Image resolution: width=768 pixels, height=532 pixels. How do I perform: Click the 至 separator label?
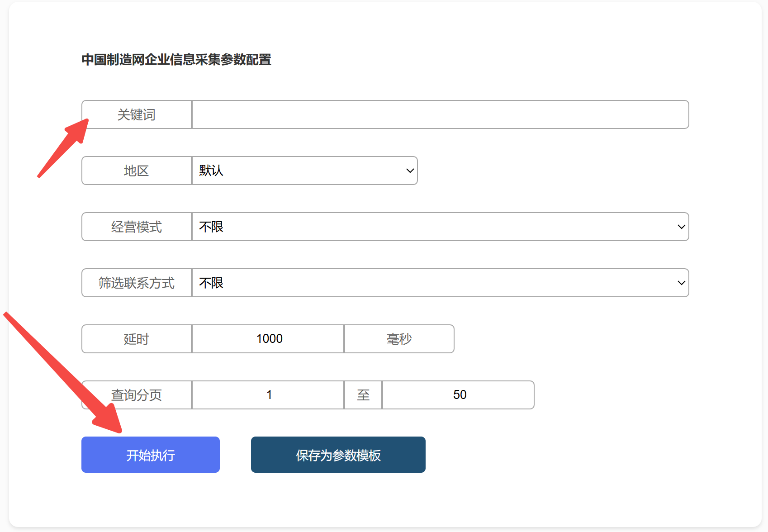tap(363, 395)
